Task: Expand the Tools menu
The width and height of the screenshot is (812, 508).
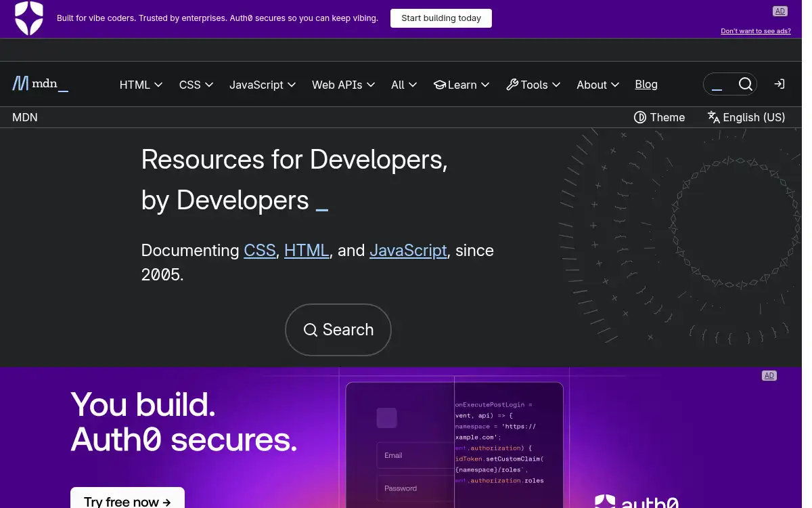Action: (533, 85)
